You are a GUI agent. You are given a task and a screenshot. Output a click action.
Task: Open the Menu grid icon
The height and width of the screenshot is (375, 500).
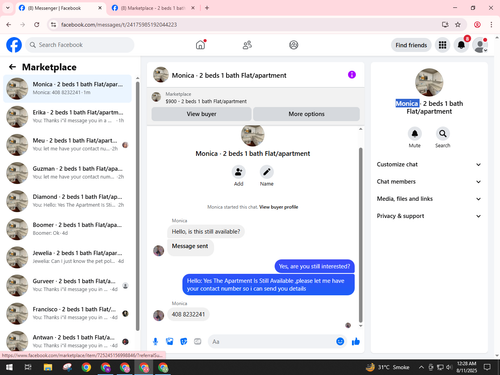[442, 45]
